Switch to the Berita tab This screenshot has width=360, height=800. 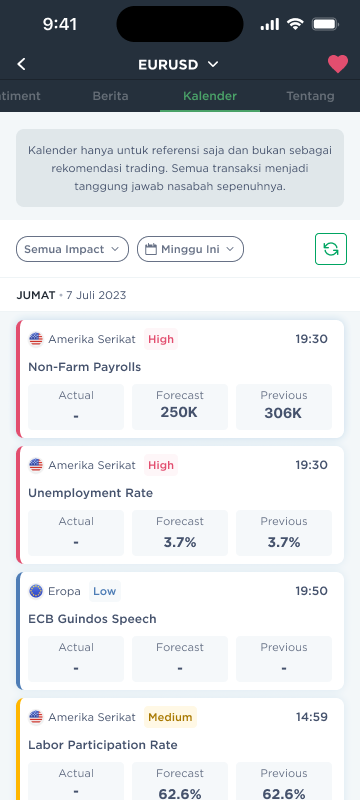110,96
